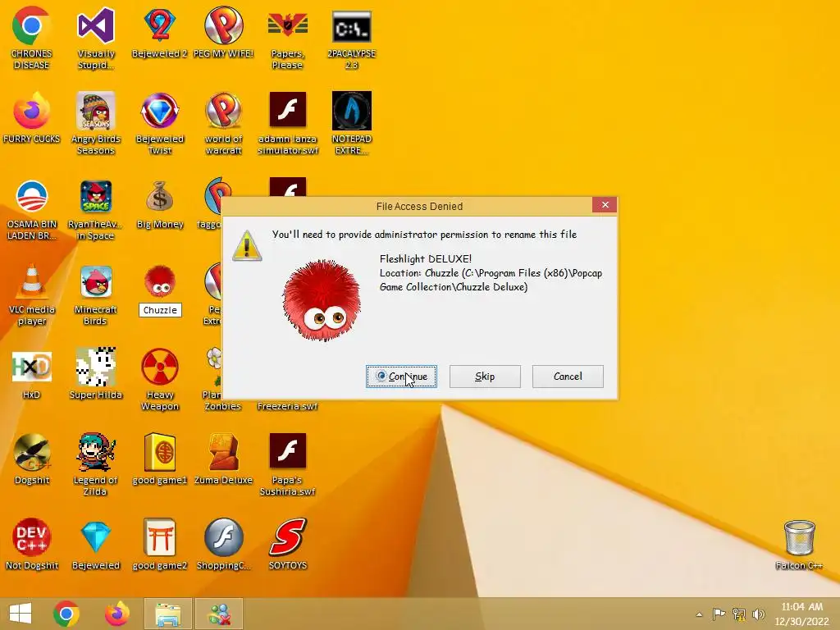This screenshot has height=630, width=840.
Task: Select the red Chuzzle desktop icon
Action: [x=160, y=282]
